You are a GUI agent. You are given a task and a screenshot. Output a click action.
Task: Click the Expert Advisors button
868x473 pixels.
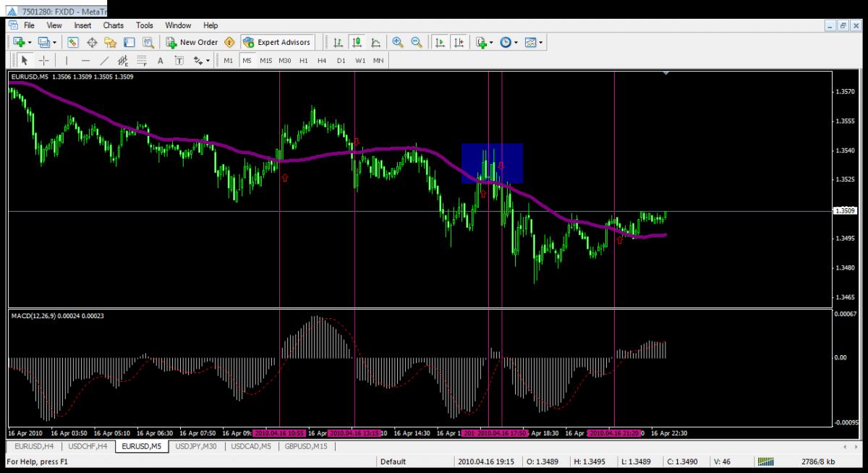click(x=277, y=43)
